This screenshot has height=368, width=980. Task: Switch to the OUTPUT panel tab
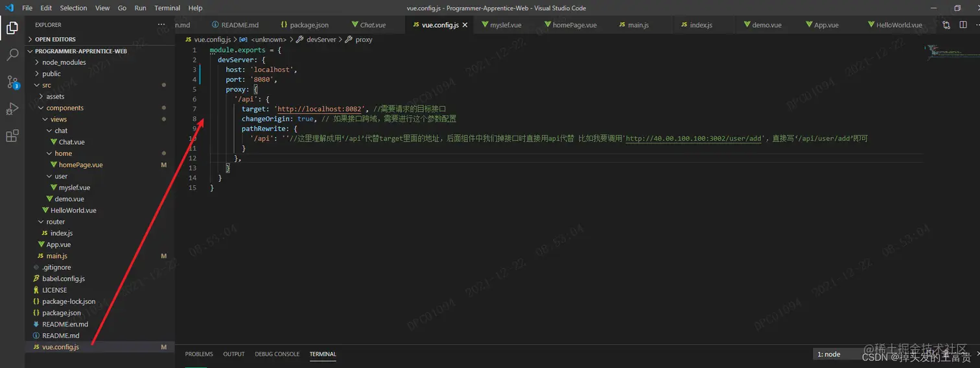tap(234, 354)
